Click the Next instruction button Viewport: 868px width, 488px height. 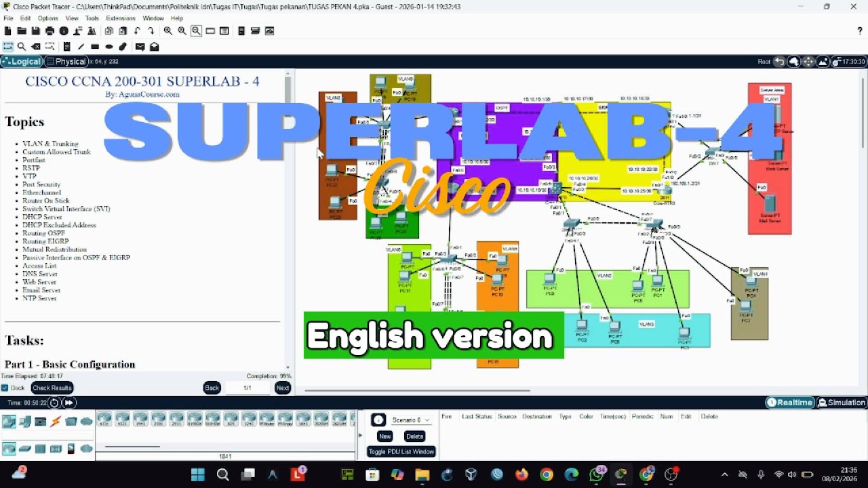pos(283,388)
